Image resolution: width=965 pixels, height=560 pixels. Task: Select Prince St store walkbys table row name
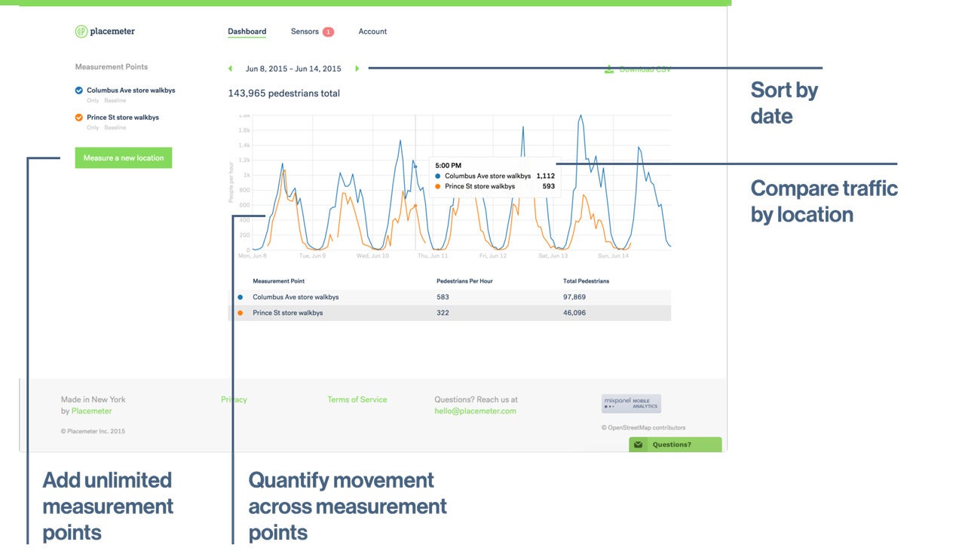pos(288,313)
